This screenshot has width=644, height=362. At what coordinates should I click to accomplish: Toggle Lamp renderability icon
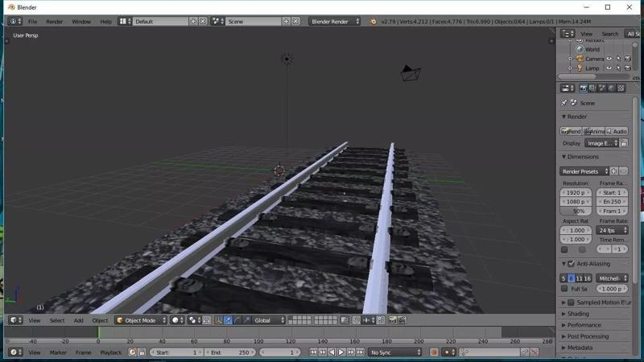628,68
